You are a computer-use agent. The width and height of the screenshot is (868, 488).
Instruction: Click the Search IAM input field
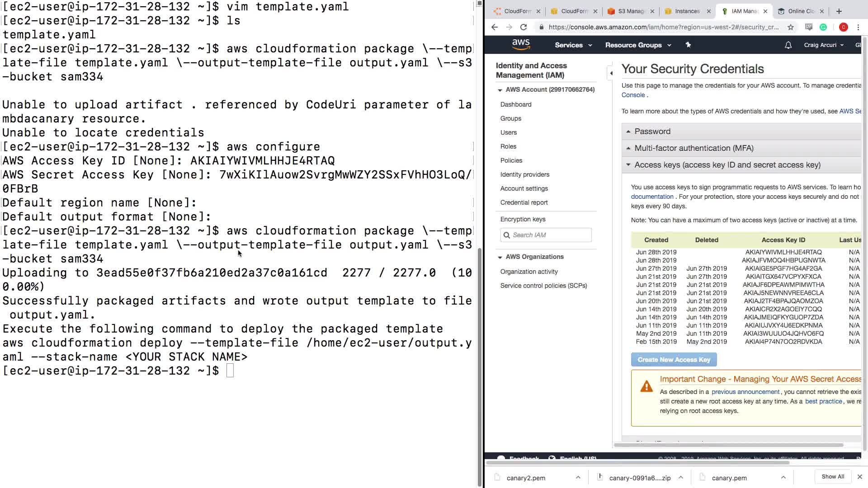(x=546, y=235)
